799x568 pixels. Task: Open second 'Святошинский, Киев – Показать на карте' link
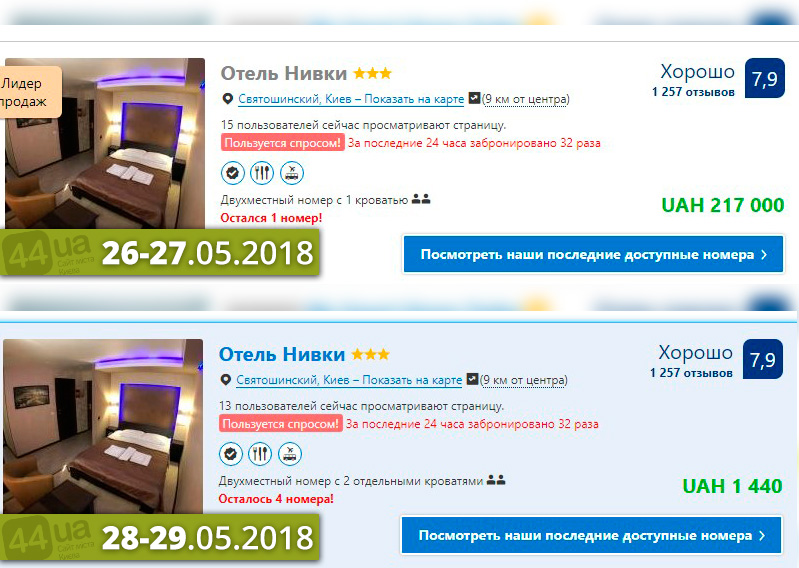click(349, 380)
